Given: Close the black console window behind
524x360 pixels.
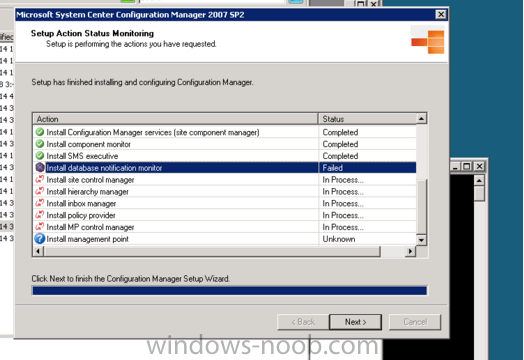Looking at the screenshot, I should (479, 166).
